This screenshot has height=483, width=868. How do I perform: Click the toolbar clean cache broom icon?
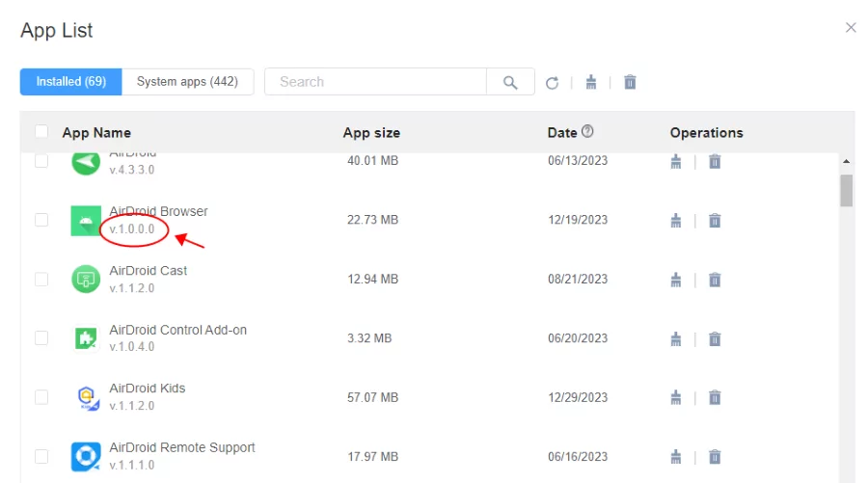(591, 83)
